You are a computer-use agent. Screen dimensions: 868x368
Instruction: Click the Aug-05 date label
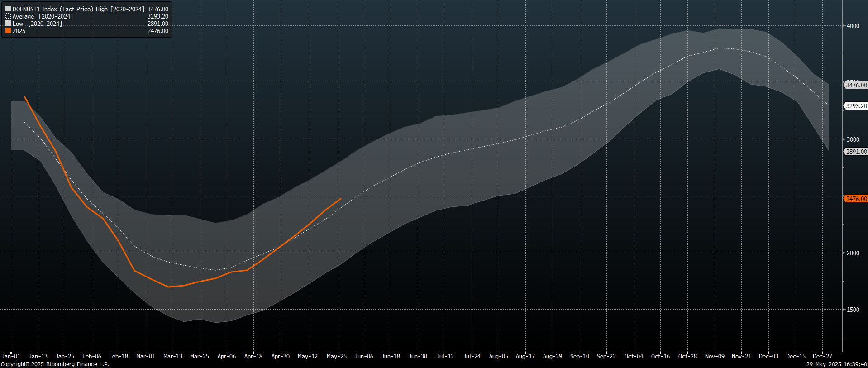coord(499,356)
